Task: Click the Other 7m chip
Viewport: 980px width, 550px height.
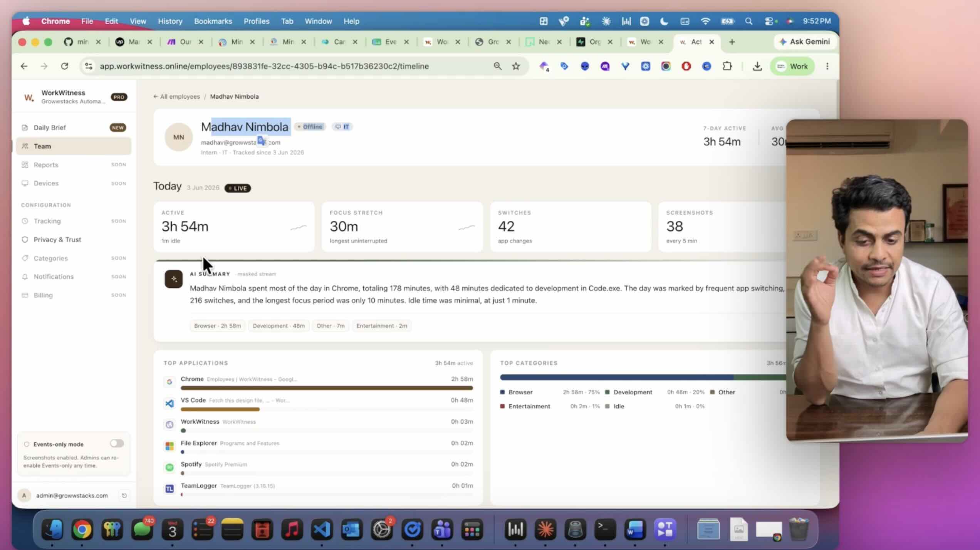Action: click(331, 326)
